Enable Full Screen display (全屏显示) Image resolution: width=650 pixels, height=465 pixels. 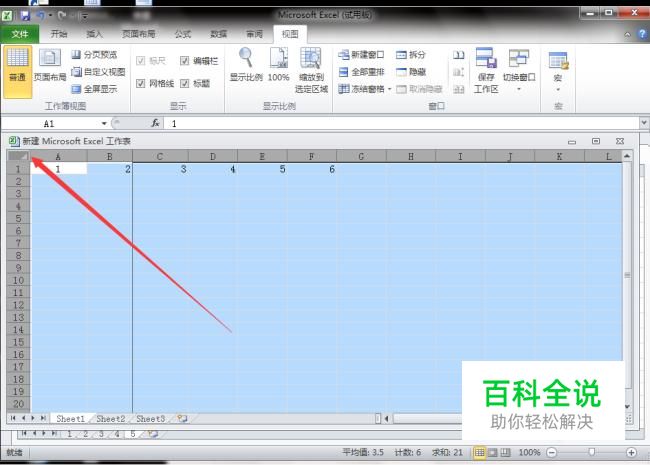point(94,89)
